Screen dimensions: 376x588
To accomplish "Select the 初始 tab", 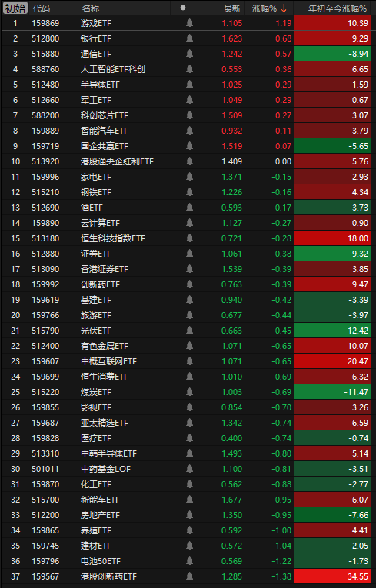I will pyautogui.click(x=15, y=8).
